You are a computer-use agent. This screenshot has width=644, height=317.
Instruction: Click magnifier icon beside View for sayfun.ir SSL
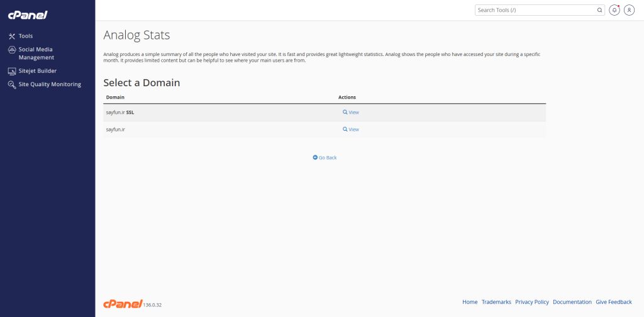point(345,112)
